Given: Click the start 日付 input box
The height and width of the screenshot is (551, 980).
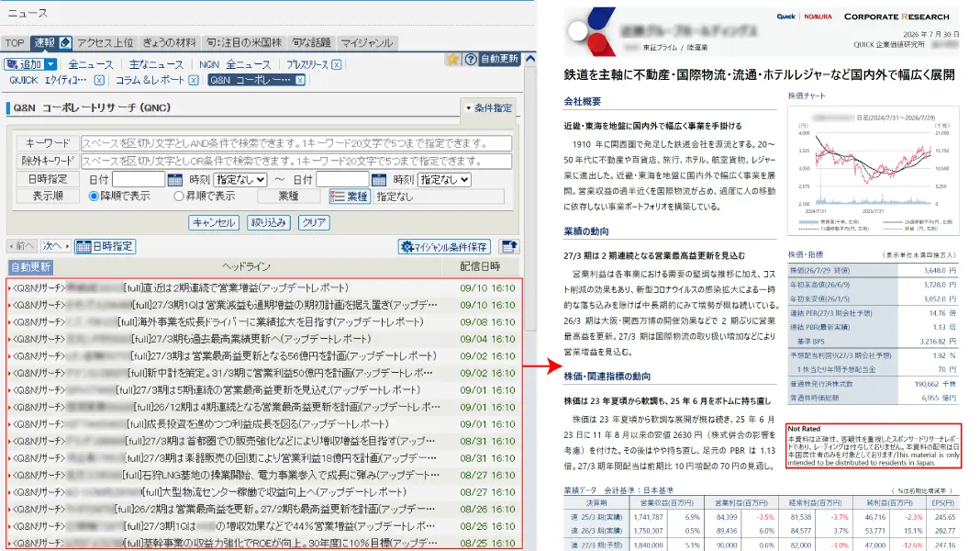Looking at the screenshot, I should (139, 179).
